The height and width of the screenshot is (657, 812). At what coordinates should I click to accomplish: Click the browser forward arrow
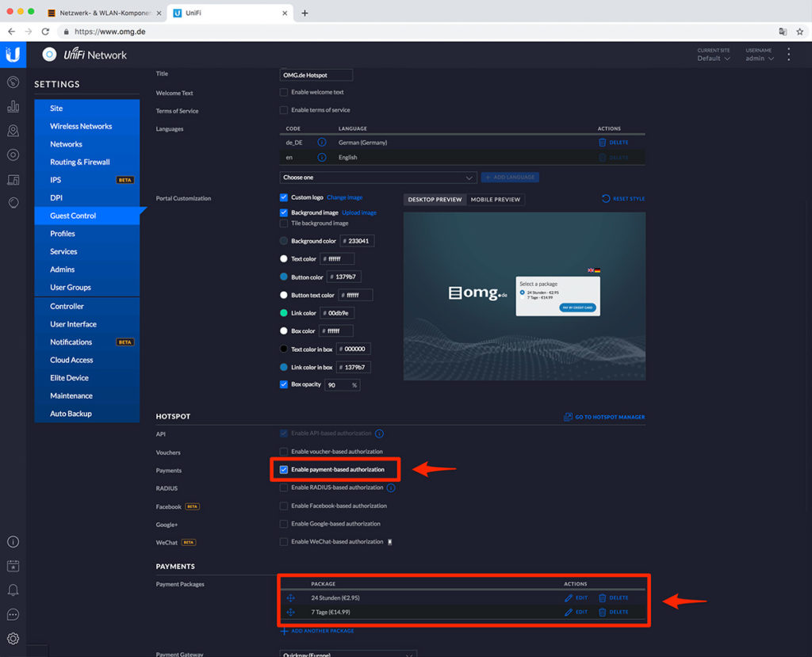pos(29,32)
